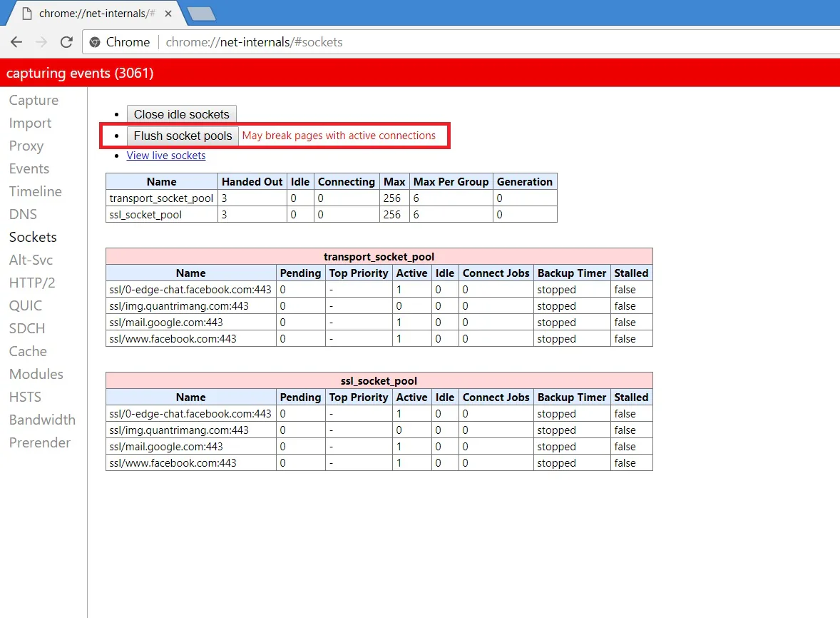The height and width of the screenshot is (618, 840).
Task: Flush socket pools
Action: point(183,136)
